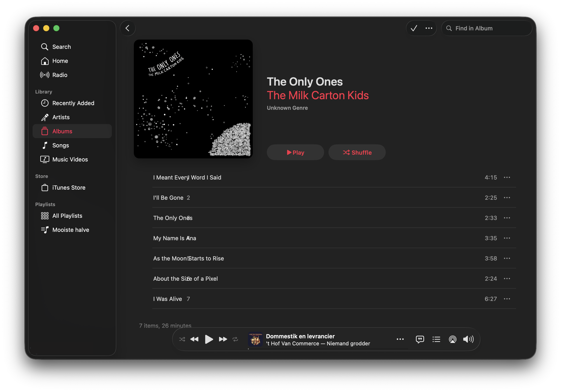This screenshot has height=392, width=561.
Task: Click the volume speaker icon
Action: coord(468,339)
